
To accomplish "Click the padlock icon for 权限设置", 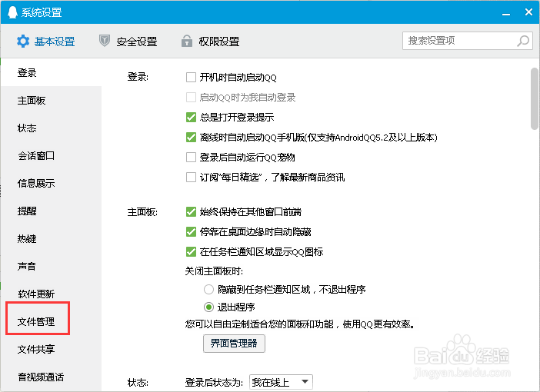I will [187, 41].
